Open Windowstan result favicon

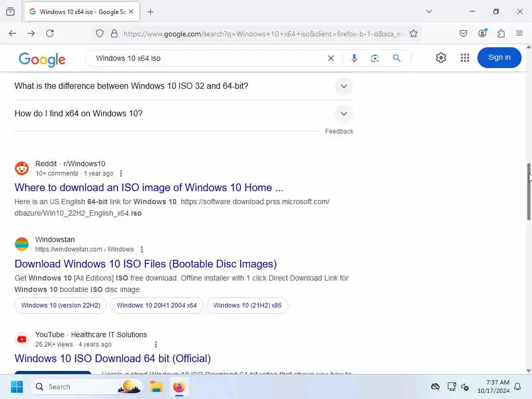pos(22,244)
